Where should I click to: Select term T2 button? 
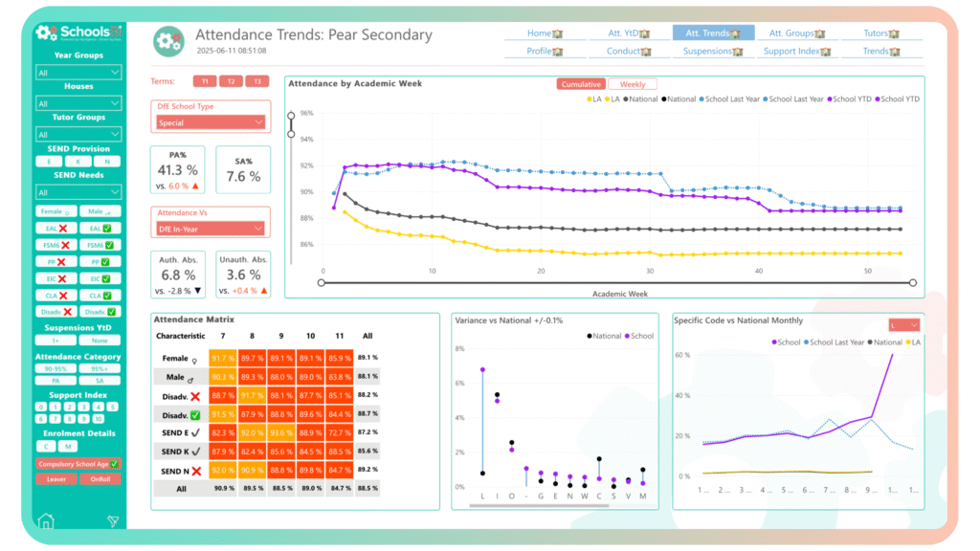[231, 81]
